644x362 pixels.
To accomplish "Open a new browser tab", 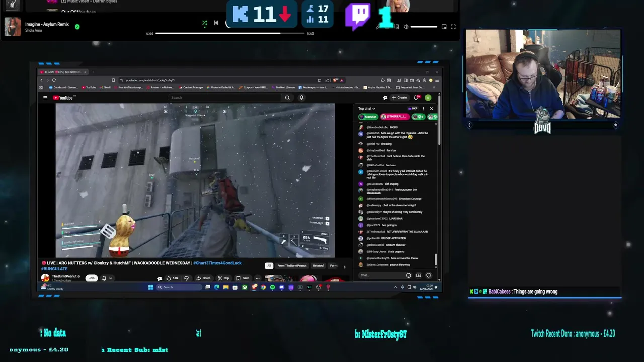I will (x=93, y=72).
